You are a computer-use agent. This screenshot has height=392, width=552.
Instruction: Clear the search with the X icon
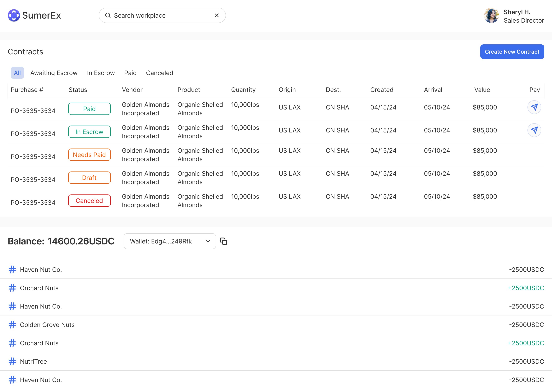point(217,16)
